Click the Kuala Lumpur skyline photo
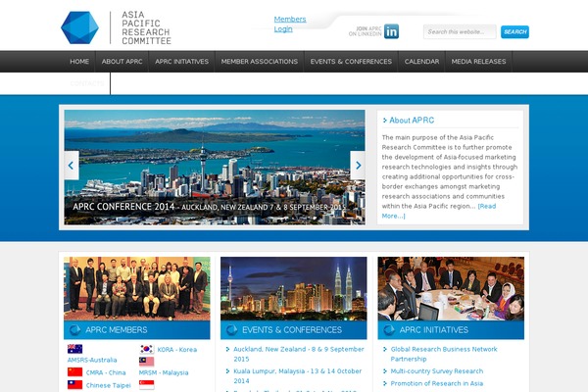Viewport: 588px width, 392px height. pos(294,288)
